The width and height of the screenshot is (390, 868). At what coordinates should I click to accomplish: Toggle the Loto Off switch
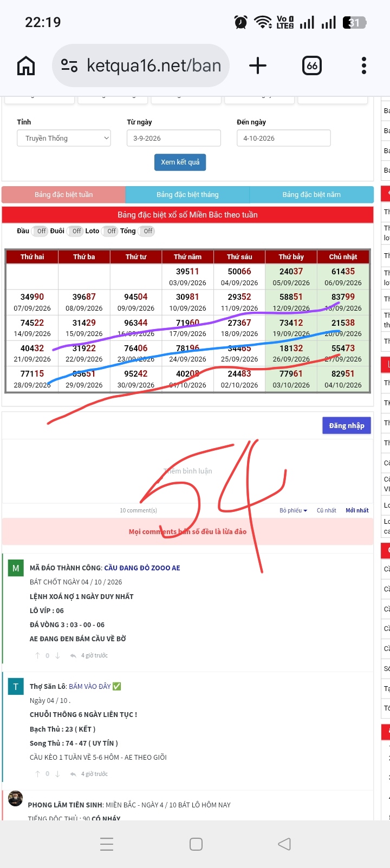(109, 231)
